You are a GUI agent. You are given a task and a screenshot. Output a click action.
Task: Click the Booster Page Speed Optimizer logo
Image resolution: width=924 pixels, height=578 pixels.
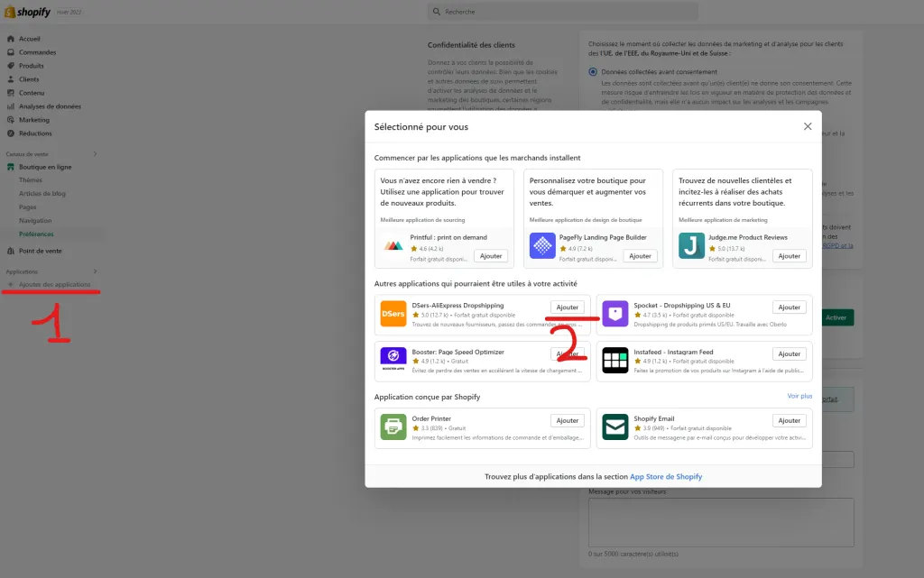point(393,360)
